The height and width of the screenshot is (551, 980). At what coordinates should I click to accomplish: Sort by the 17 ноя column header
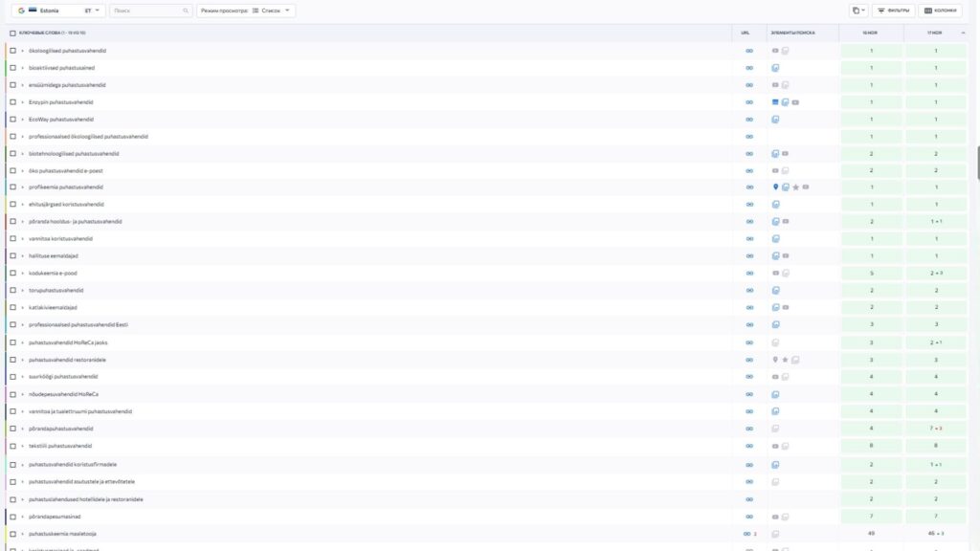coord(934,33)
